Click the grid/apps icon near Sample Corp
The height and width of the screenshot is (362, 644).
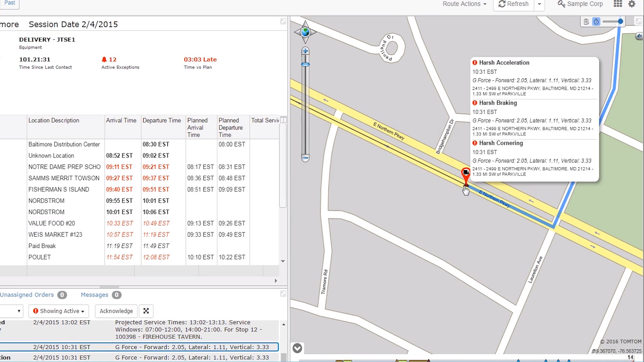coord(618,4)
